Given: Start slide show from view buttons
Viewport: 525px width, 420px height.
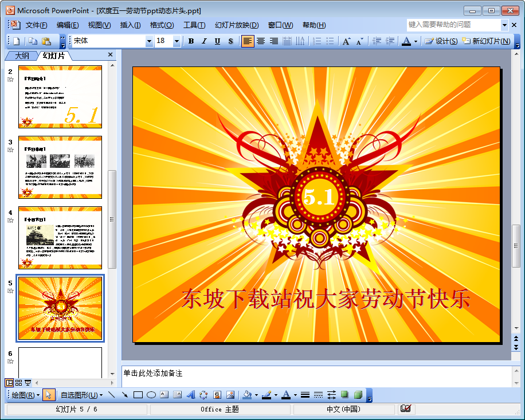Looking at the screenshot, I should (x=28, y=383).
